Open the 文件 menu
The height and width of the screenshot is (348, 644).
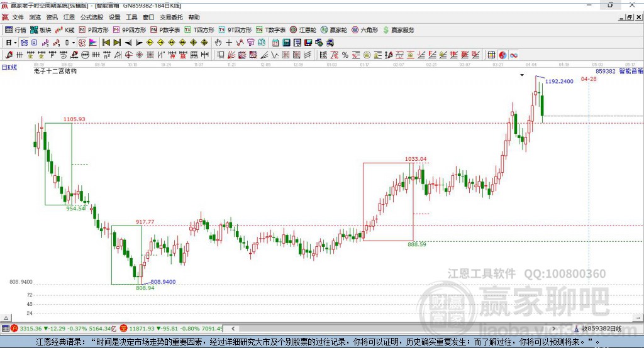[x=18, y=17]
